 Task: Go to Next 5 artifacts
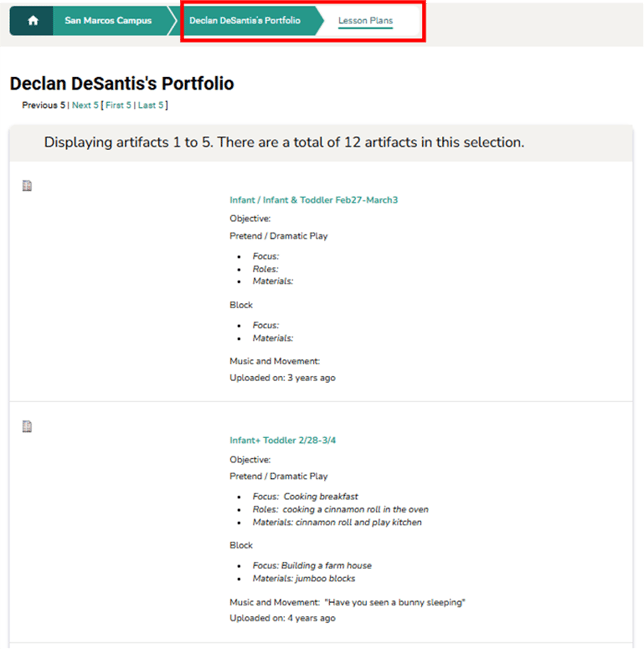pos(85,105)
